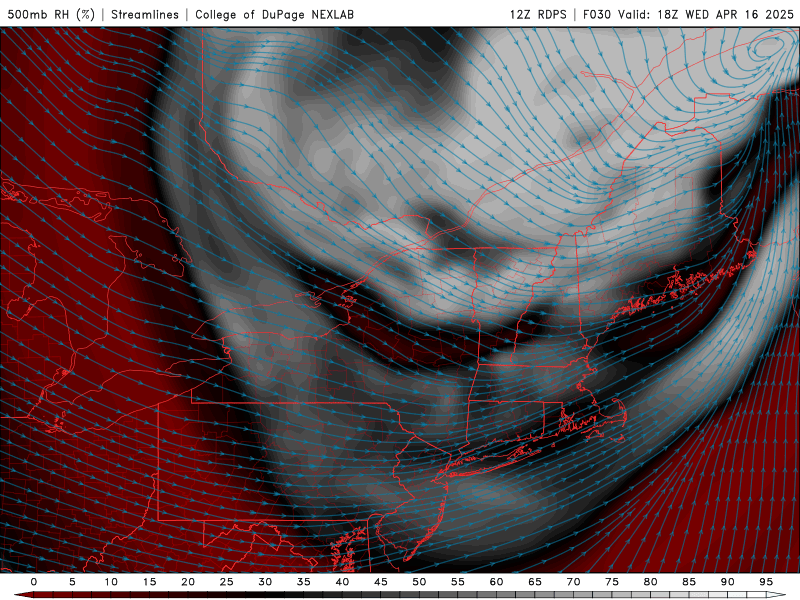Select the "15" value on the RH scale

(x=149, y=582)
